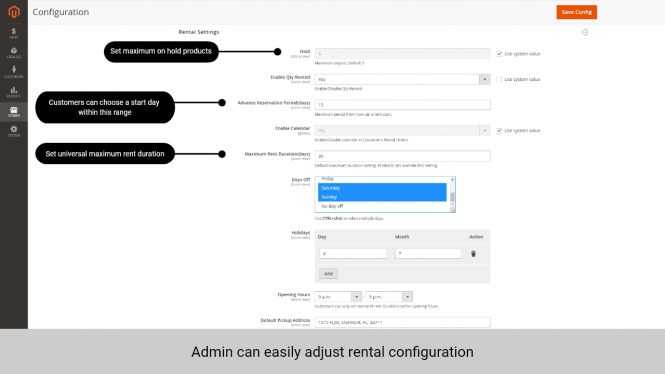Toggle Use system value for Enable Calendar
Screen dimensions: 665x374
tap(499, 131)
